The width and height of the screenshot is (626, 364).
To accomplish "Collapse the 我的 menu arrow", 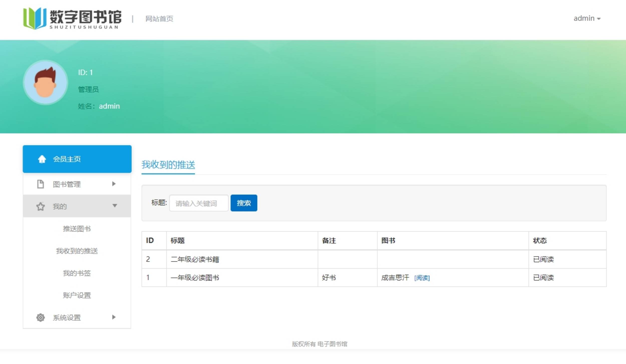I will tap(115, 206).
